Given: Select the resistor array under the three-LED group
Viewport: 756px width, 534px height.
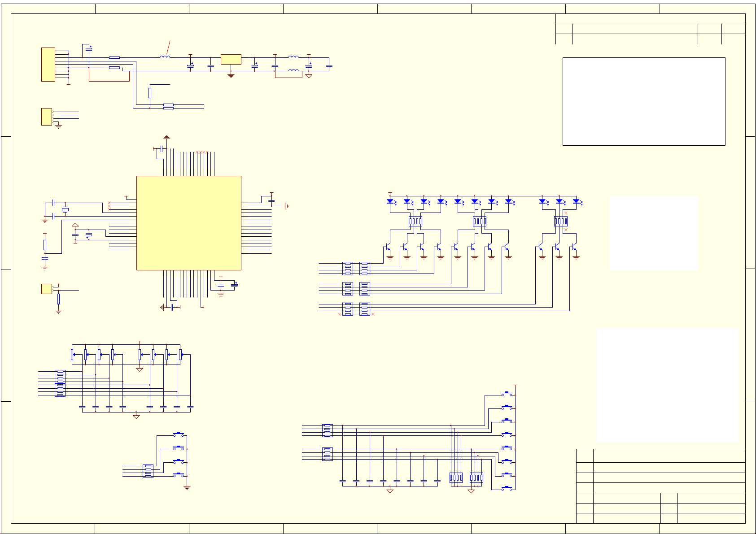Looking at the screenshot, I should (x=561, y=221).
